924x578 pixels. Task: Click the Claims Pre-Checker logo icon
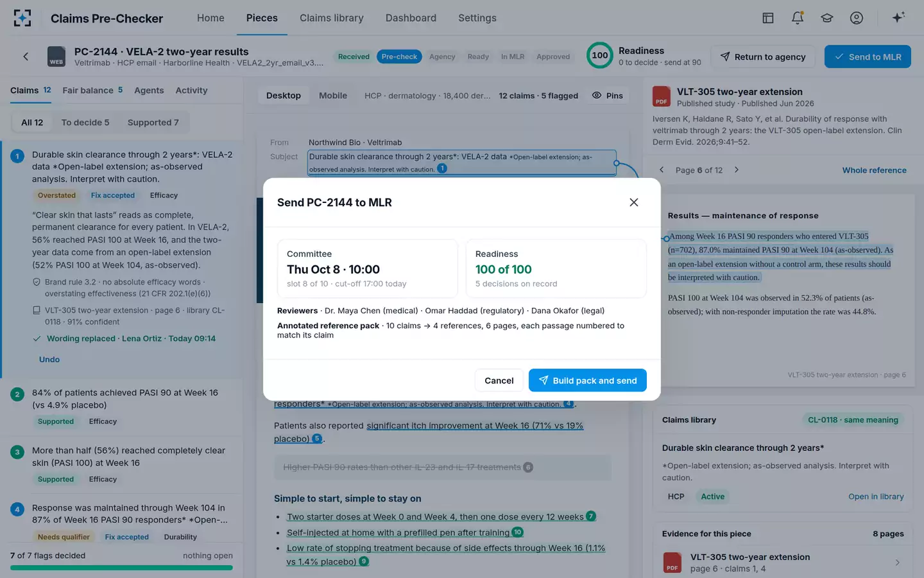22,18
